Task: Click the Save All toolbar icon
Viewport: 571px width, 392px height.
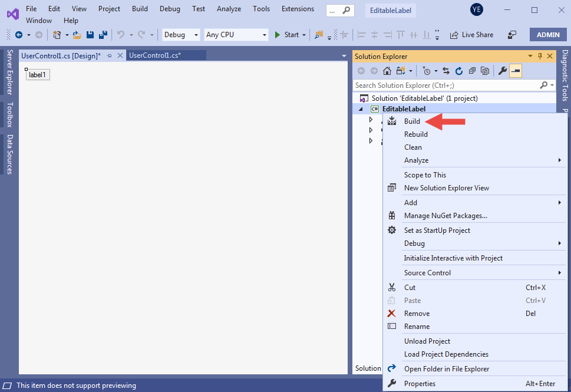Action: (104, 35)
